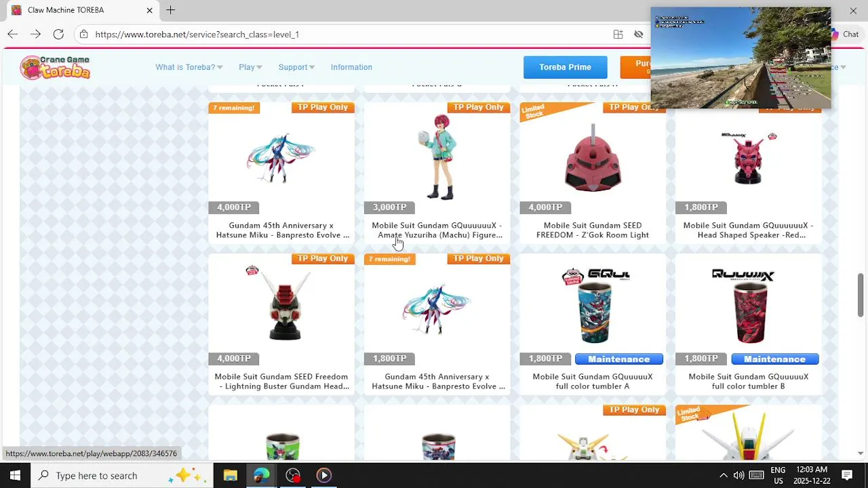The image size is (868, 488).
Task: Click the orange Purchase button
Action: click(635, 67)
